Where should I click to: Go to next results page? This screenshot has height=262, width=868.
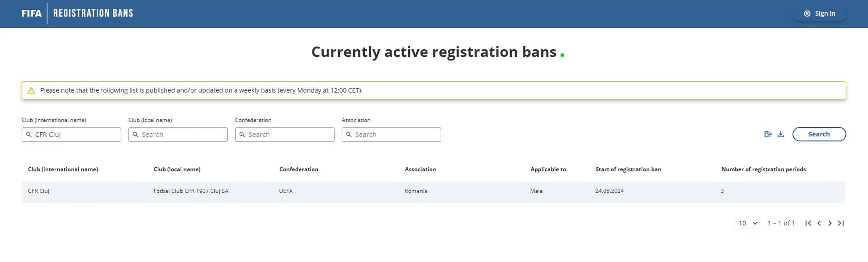point(830,223)
